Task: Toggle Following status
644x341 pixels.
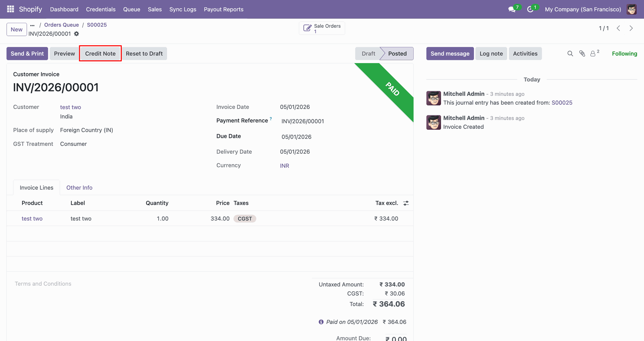Action: pos(624,54)
